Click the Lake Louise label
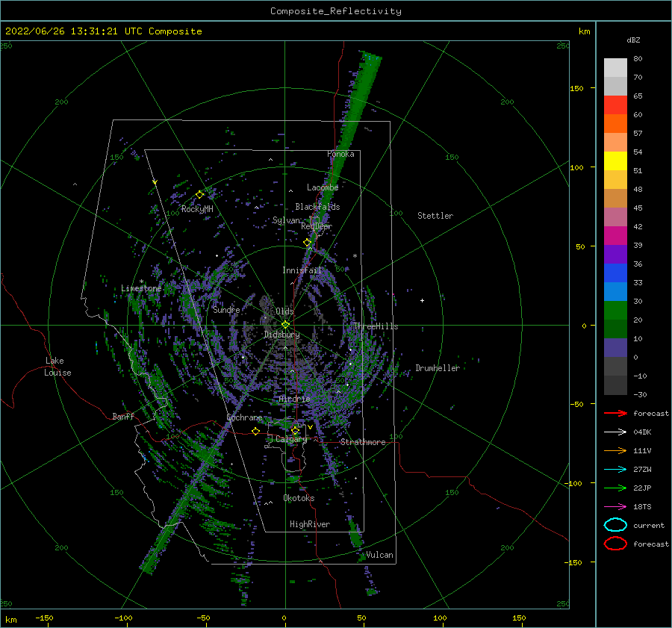The image size is (672, 628). click(57, 367)
